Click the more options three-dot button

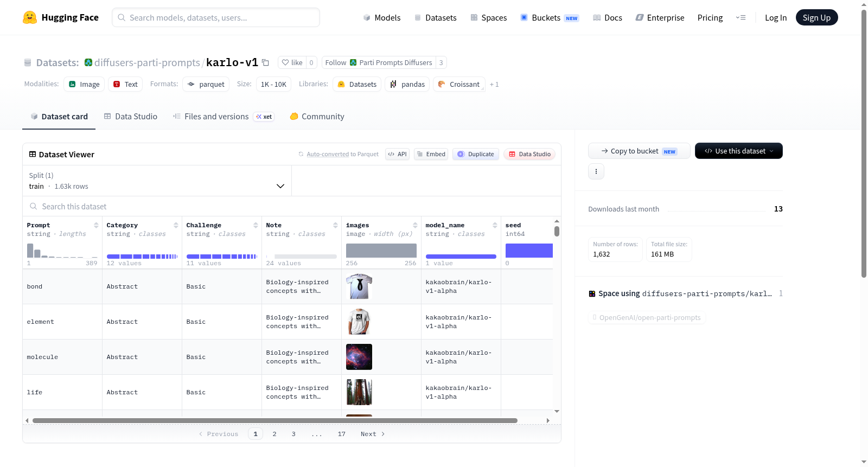coord(596,171)
